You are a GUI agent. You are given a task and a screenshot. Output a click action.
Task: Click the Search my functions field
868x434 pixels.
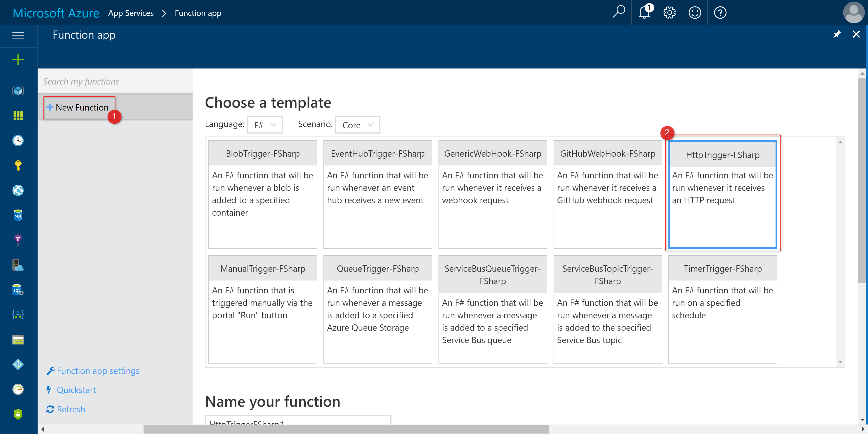[115, 81]
